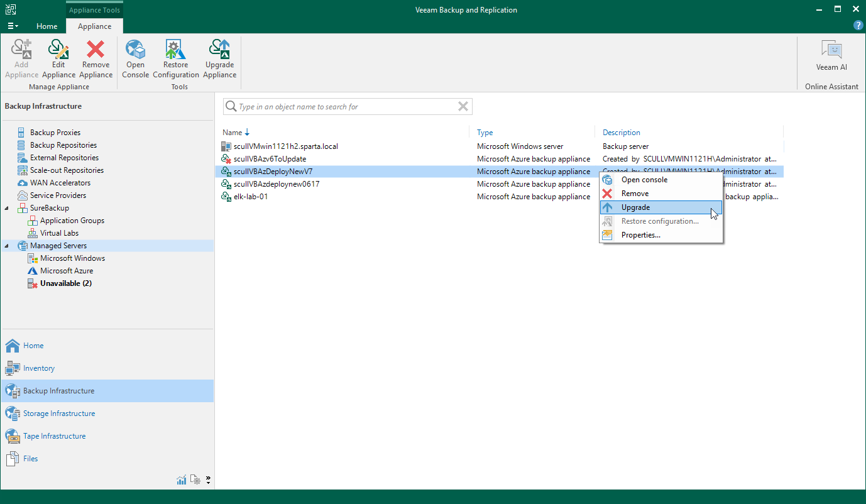The height and width of the screenshot is (504, 866).
Task: Click the object name search field
Action: click(x=347, y=106)
